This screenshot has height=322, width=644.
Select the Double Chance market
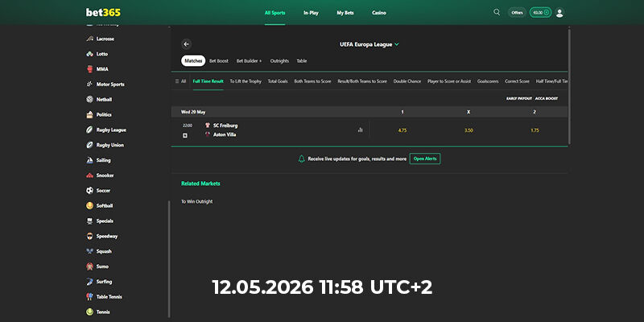click(407, 81)
